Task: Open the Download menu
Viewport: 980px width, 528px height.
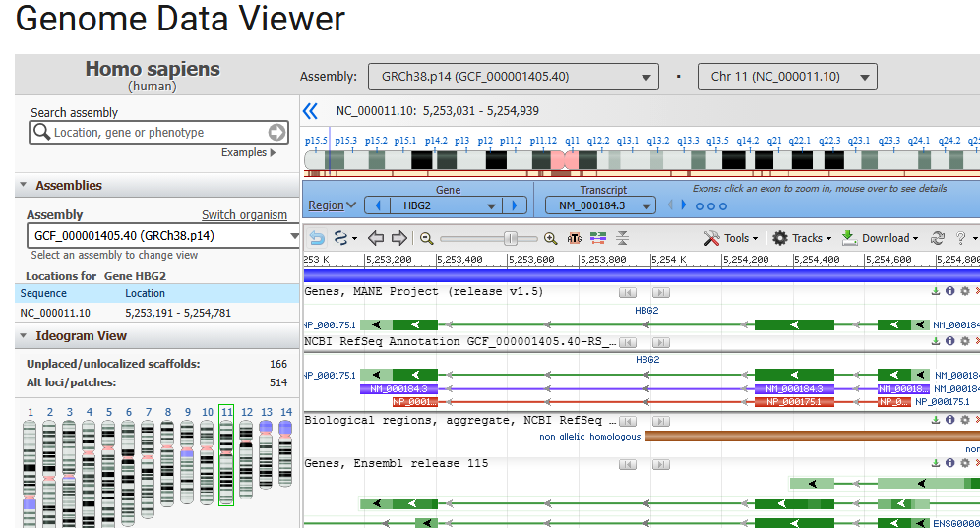Action: click(x=880, y=238)
